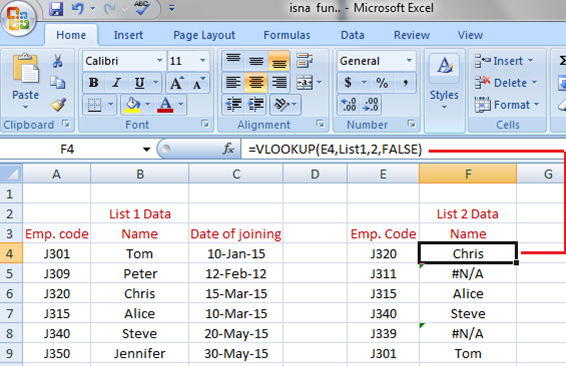Image resolution: width=566 pixels, height=366 pixels.
Task: Open the Clipboard dialog launcher
Action: (66, 124)
